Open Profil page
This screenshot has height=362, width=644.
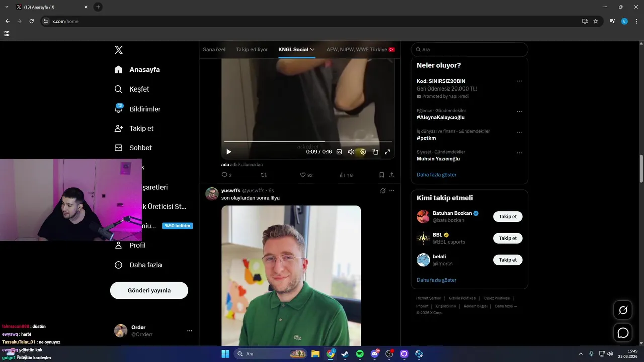(130, 245)
